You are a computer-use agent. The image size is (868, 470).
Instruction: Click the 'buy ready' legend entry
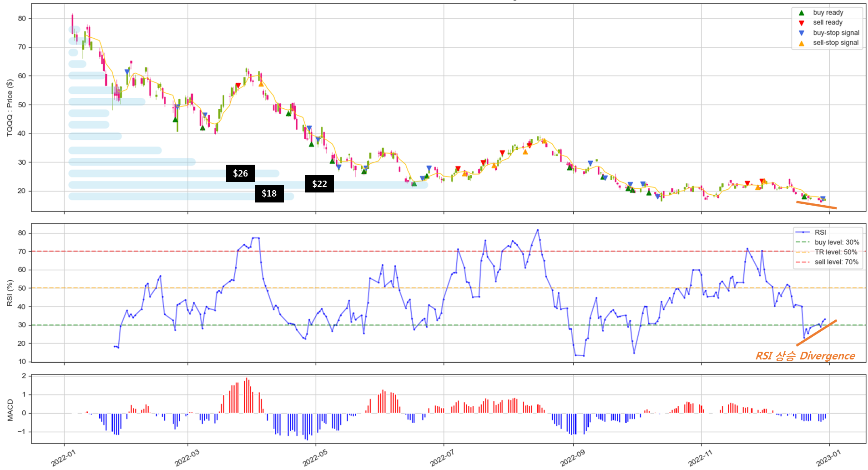point(828,13)
